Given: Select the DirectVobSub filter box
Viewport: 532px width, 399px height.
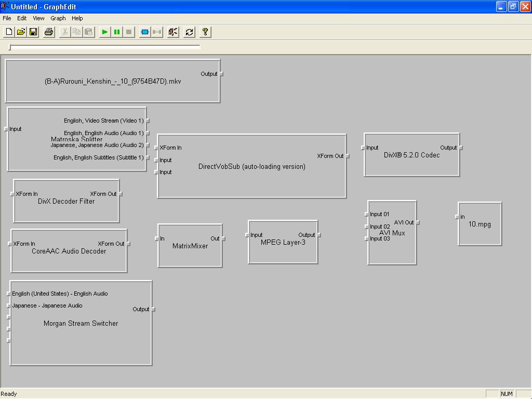Looking at the screenshot, I should coord(252,167).
